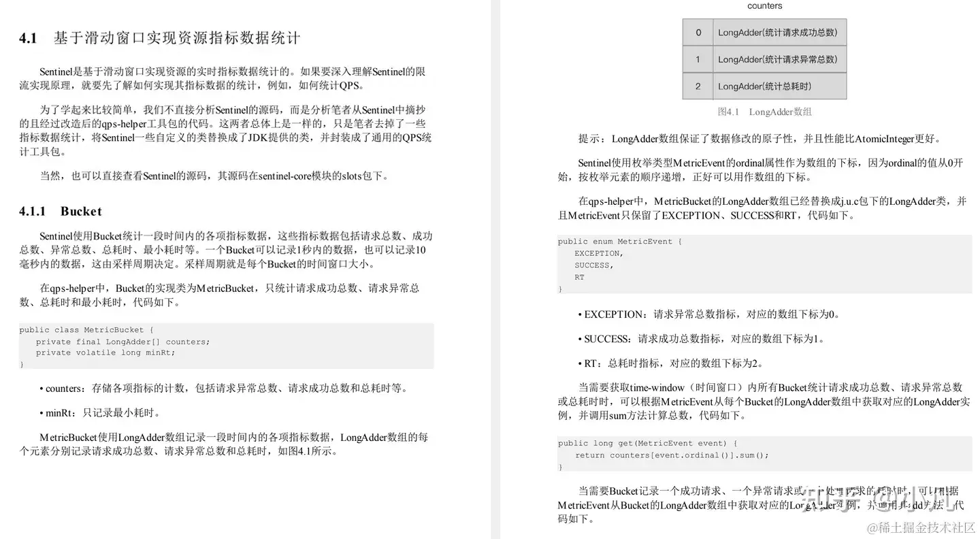Click the section heading 4.1 基于滑动窗口实现资源指标数据统计
Screen dimensions: 980x539
159,38
